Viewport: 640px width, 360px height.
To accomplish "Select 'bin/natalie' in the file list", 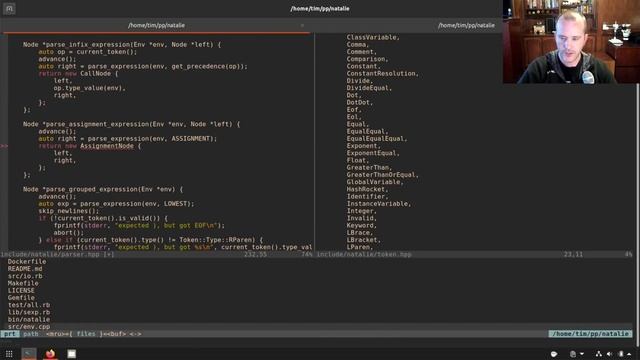I will tap(29, 320).
